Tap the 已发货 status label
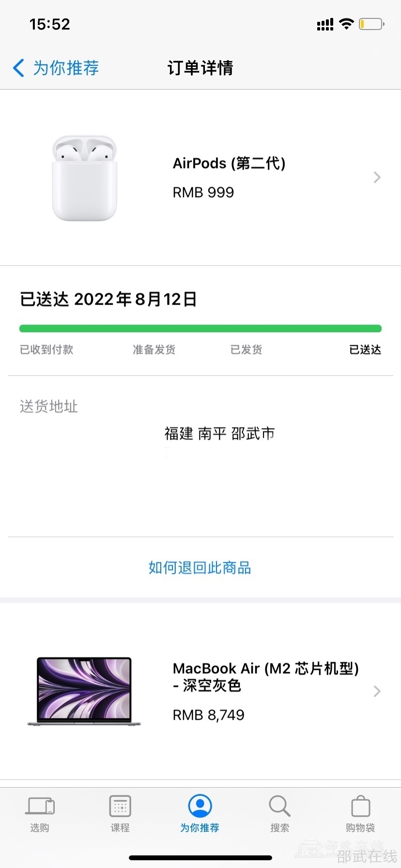 click(x=246, y=350)
